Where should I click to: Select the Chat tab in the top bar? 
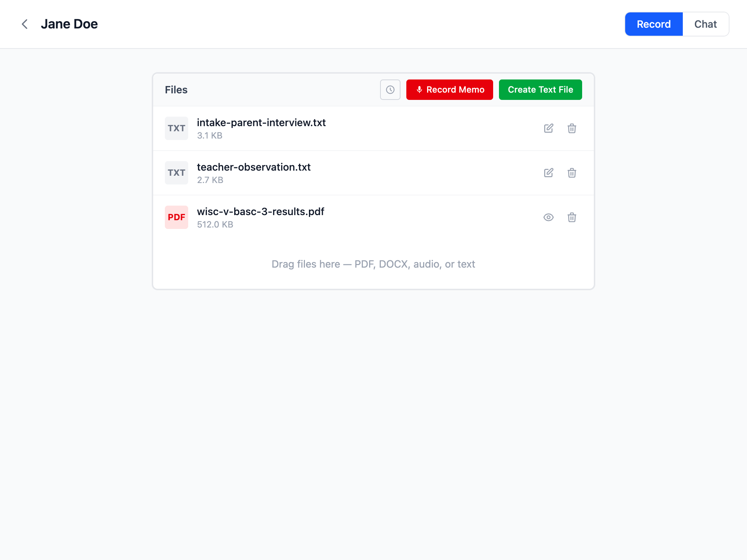pos(705,24)
